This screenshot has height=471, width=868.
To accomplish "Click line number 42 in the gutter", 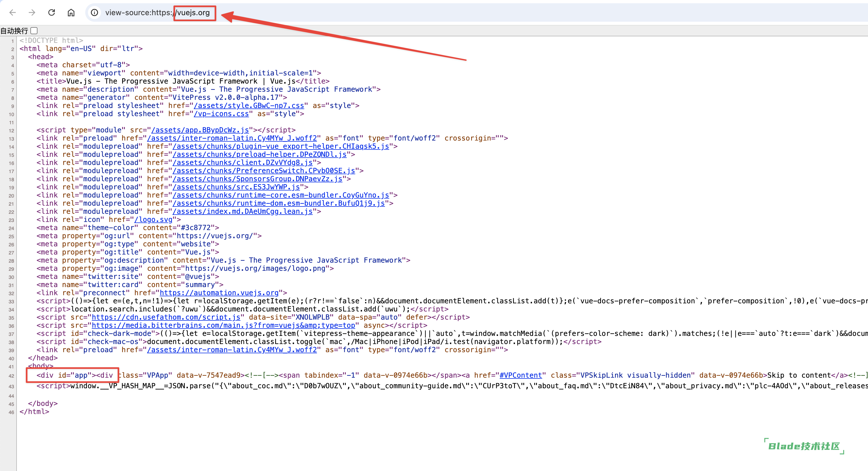I will click(x=11, y=376).
